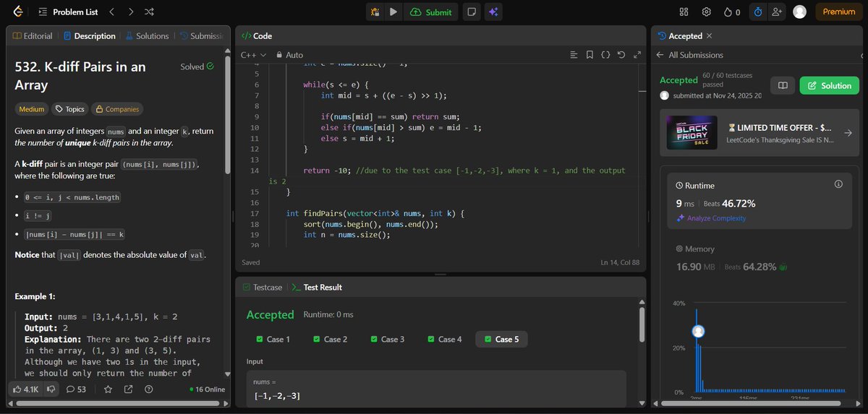Share problem via external link icon
Screen dimensions: 868x414
128,389
